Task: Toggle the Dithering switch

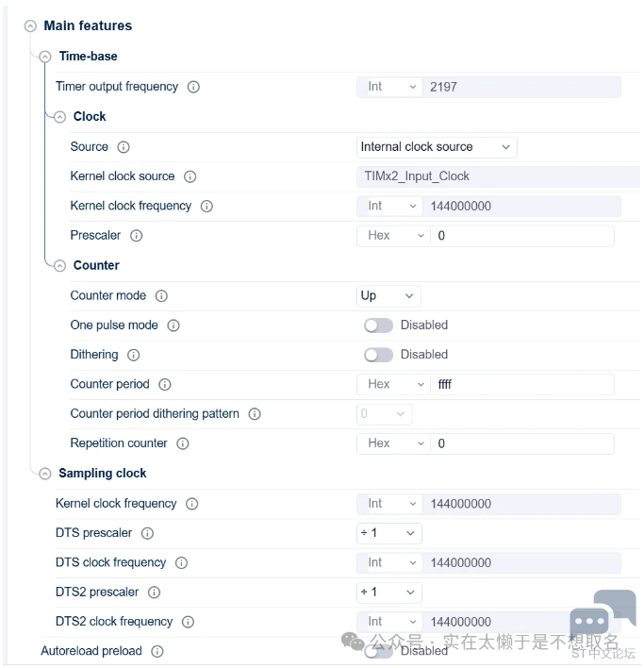Action: click(378, 355)
